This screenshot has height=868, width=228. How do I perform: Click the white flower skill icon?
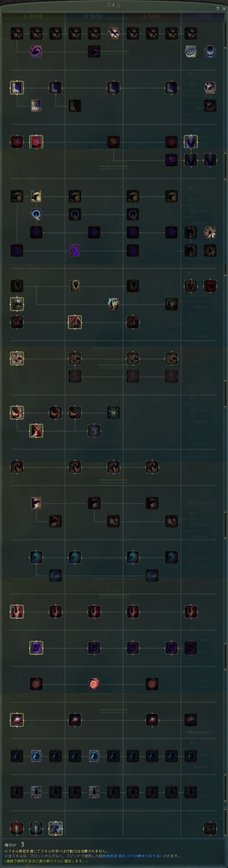pyautogui.click(x=210, y=232)
